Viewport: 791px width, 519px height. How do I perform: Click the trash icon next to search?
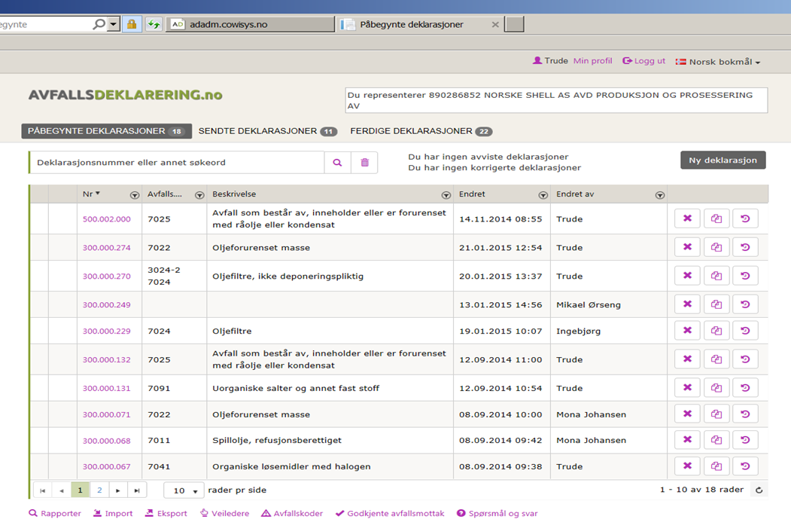coord(365,162)
